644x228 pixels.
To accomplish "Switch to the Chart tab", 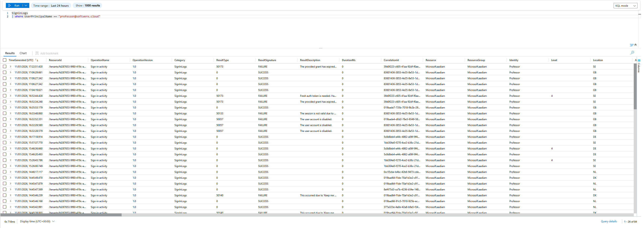I will pos(23,53).
